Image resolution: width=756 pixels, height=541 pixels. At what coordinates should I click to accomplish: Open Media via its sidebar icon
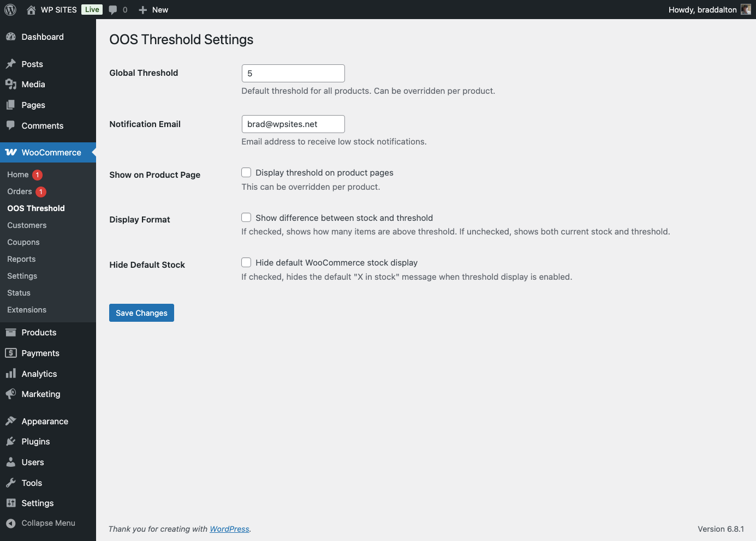[x=11, y=85]
